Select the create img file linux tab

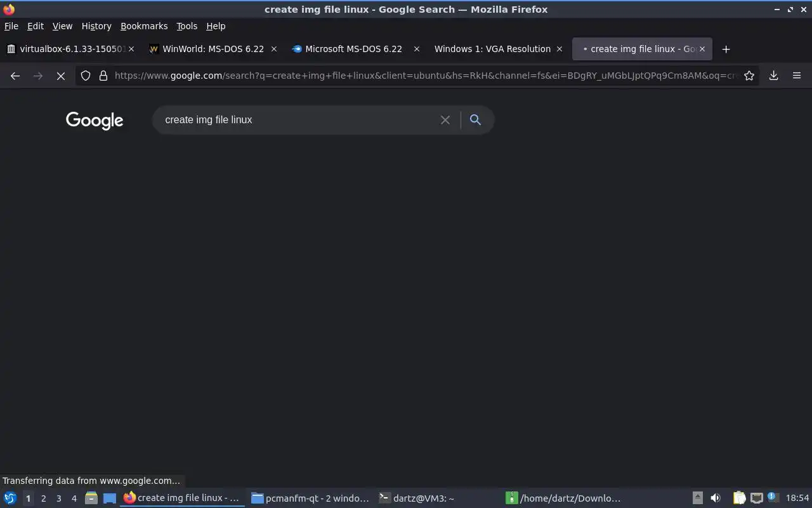[x=642, y=49]
